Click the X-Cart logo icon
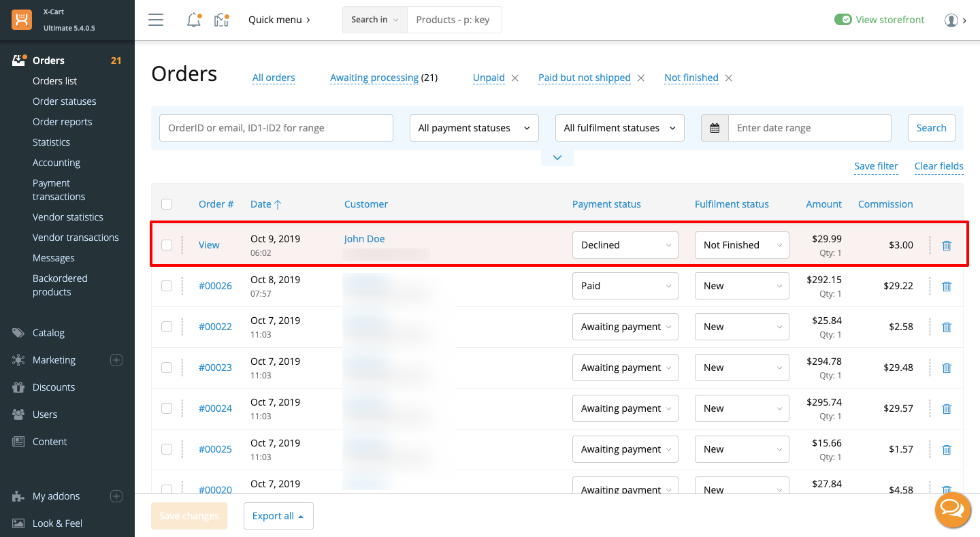 point(22,20)
